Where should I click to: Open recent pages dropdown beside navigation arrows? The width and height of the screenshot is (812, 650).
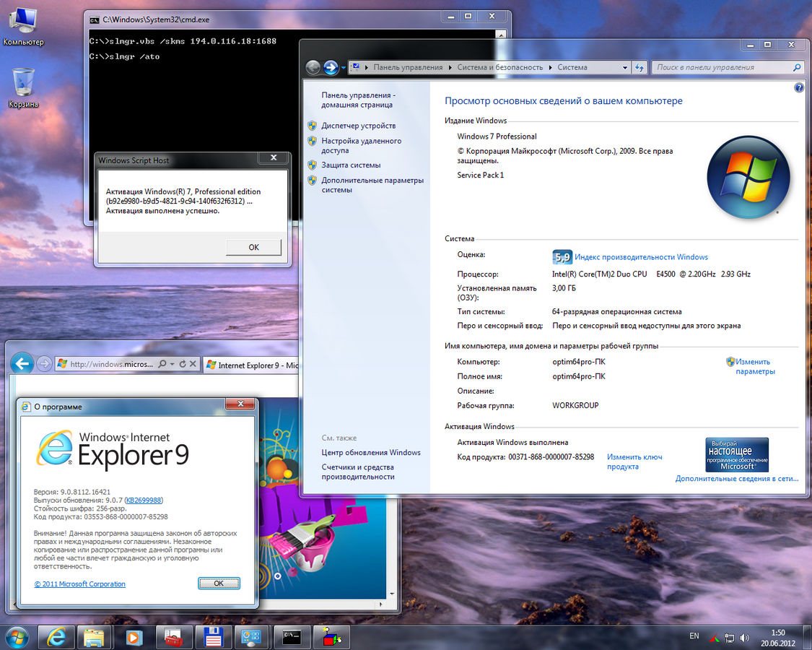[x=343, y=68]
